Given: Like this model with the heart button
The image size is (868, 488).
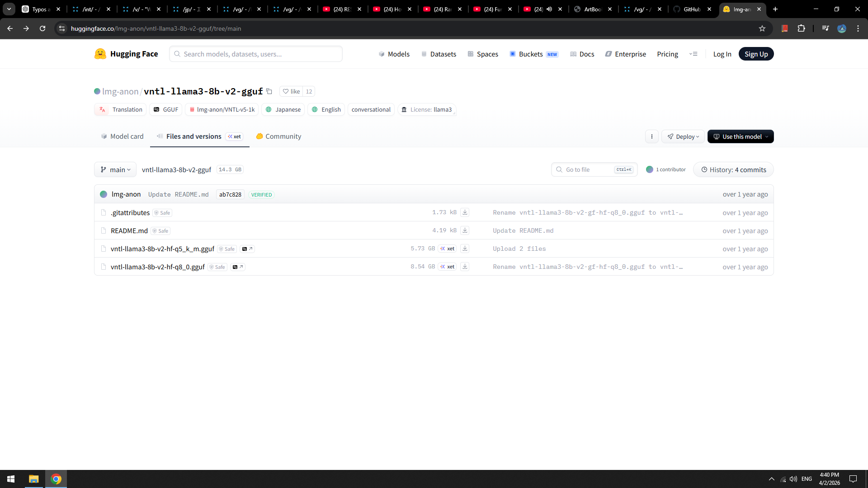Looking at the screenshot, I should 291,91.
